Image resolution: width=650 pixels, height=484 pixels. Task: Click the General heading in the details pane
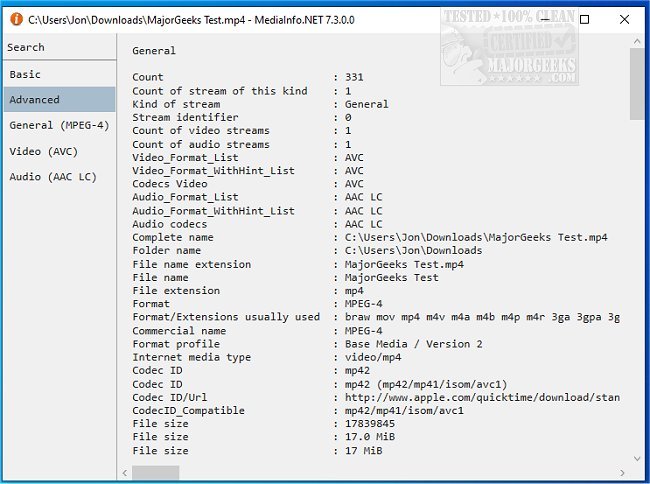[x=154, y=50]
